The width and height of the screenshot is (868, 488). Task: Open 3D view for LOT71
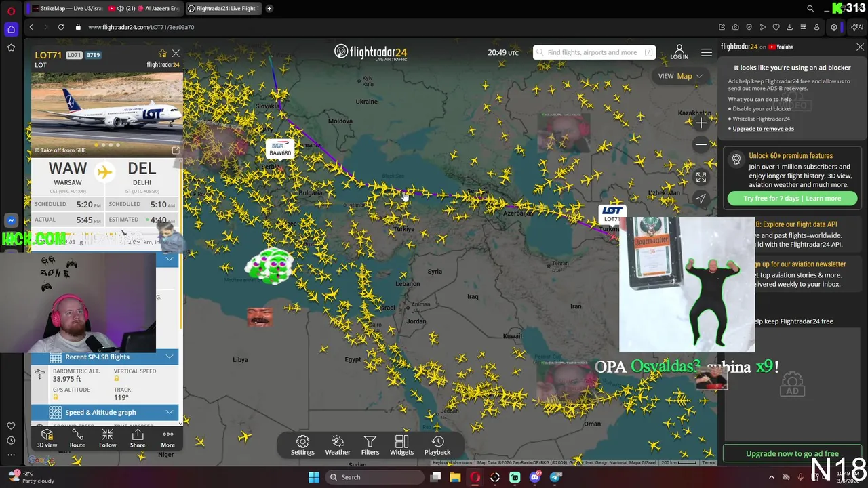(47, 438)
